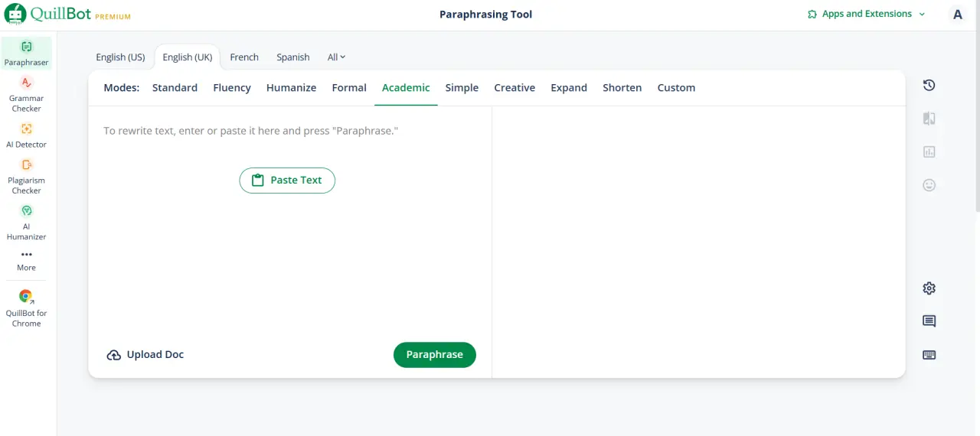This screenshot has width=980, height=436.
Task: Open the account avatar 'A'
Action: pos(957,14)
